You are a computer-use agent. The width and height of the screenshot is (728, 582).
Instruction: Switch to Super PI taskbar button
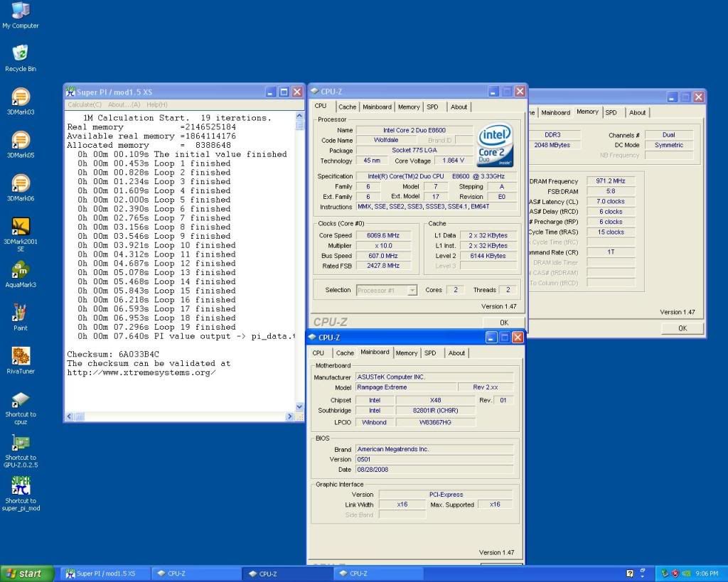(105, 573)
